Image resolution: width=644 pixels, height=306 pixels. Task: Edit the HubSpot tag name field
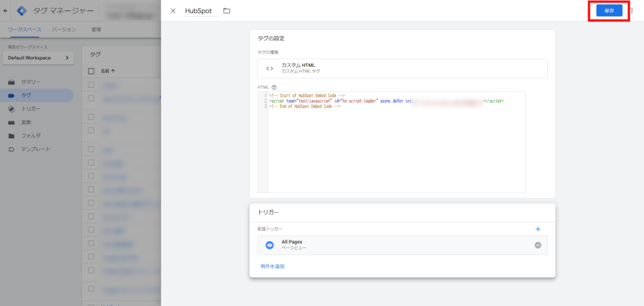(x=201, y=11)
